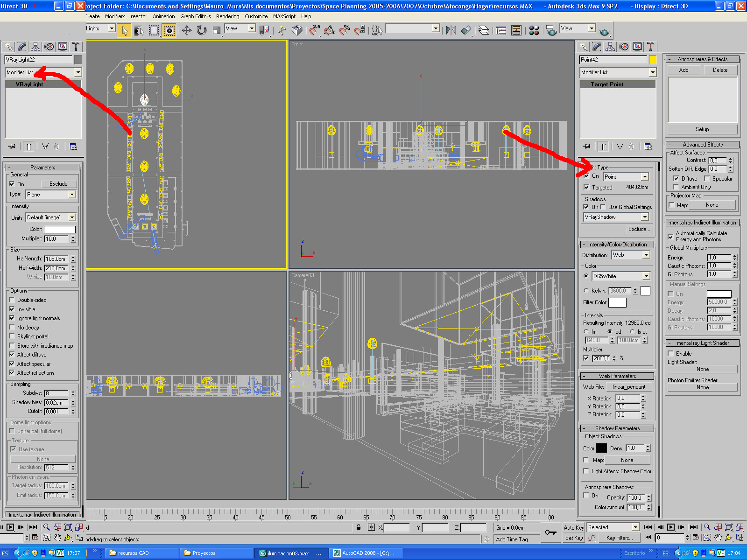
Task: Open the Rendering menu
Action: (227, 16)
